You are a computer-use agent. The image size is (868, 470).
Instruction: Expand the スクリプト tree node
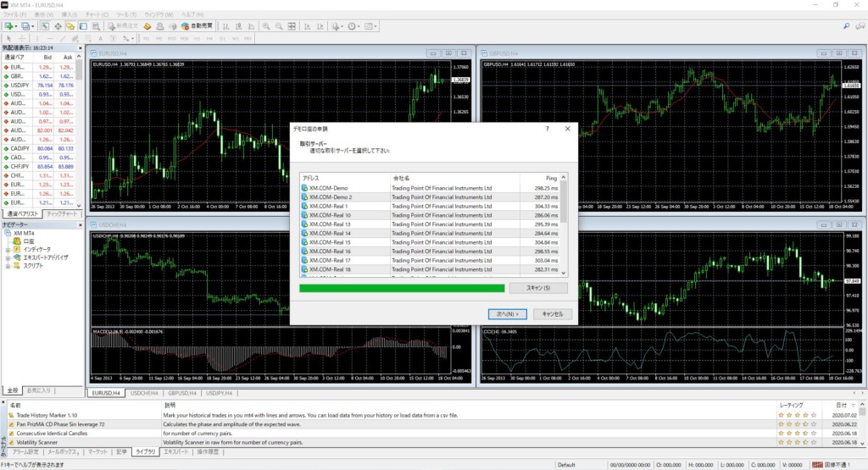tap(8, 266)
